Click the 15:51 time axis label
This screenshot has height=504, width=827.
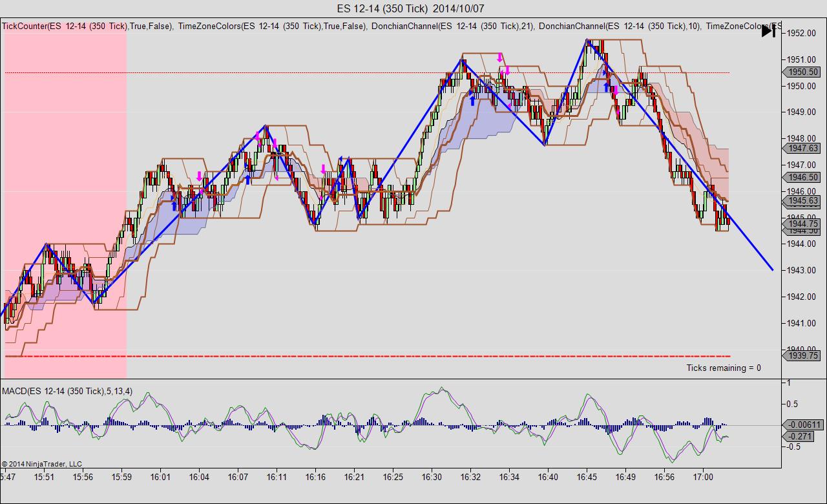[44, 477]
